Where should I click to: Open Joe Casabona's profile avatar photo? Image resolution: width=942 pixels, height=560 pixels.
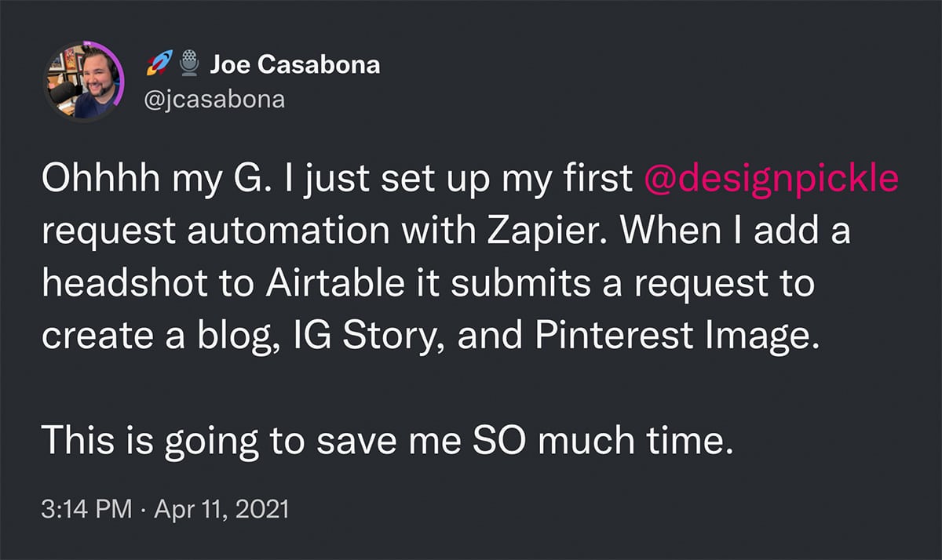pos(82,81)
